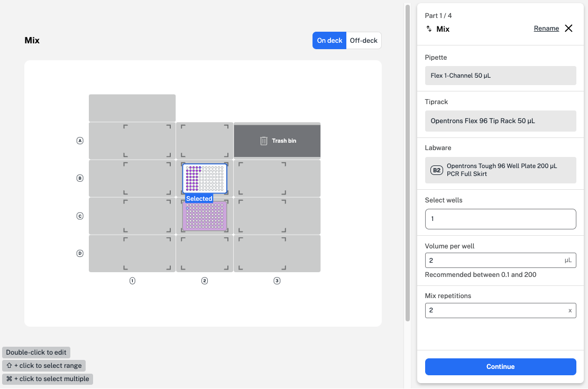Click the Rename link
The image size is (588, 389).
pyautogui.click(x=546, y=29)
